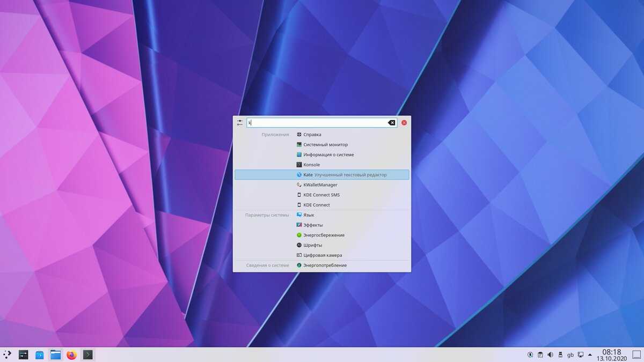Click the Show Desktop button in panel corner
644x362 pixels.
click(x=635, y=354)
